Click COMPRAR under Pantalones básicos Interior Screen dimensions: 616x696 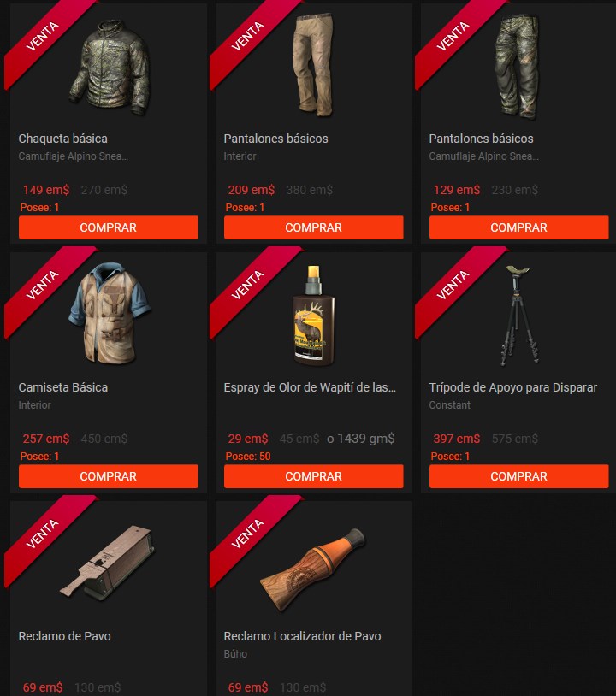[313, 227]
